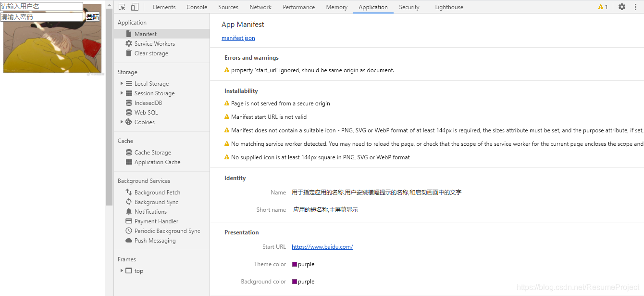Click the 'No matching service worker detected' warning
The width and height of the screenshot is (644, 296).
tap(437, 143)
